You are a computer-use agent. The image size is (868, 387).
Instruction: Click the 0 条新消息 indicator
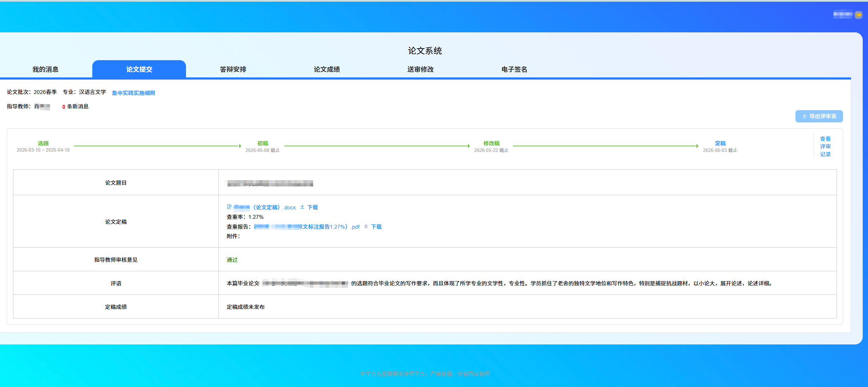pyautogui.click(x=75, y=107)
